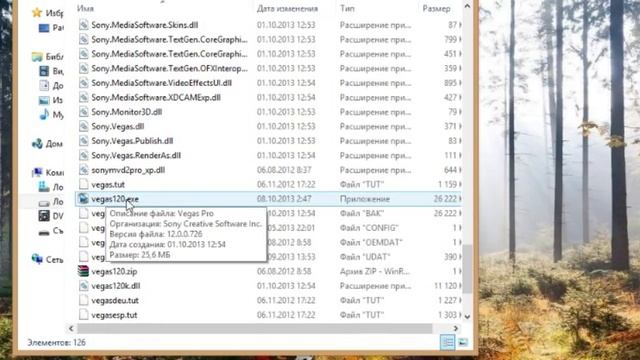Open the Network (Сеть) icon in the sidebar
The image size is (640, 360).
click(x=37, y=259)
